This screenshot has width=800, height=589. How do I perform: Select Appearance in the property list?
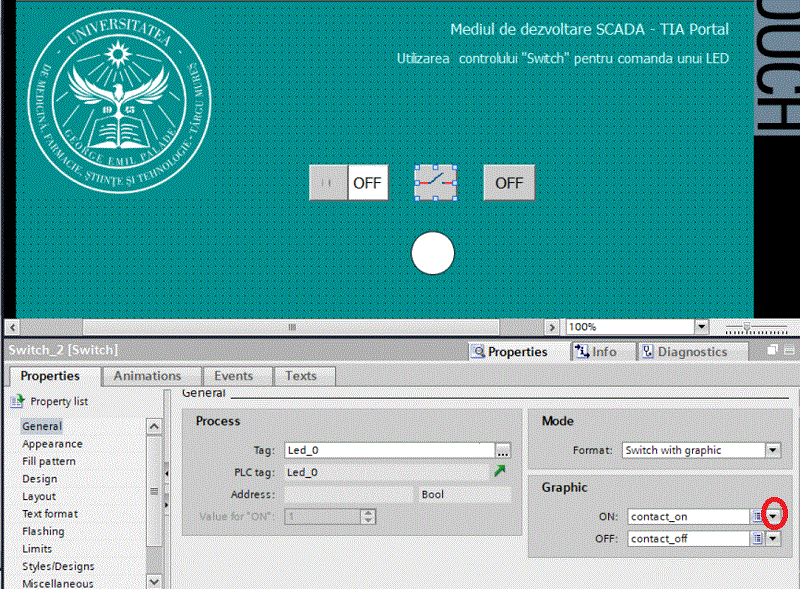coord(52,444)
